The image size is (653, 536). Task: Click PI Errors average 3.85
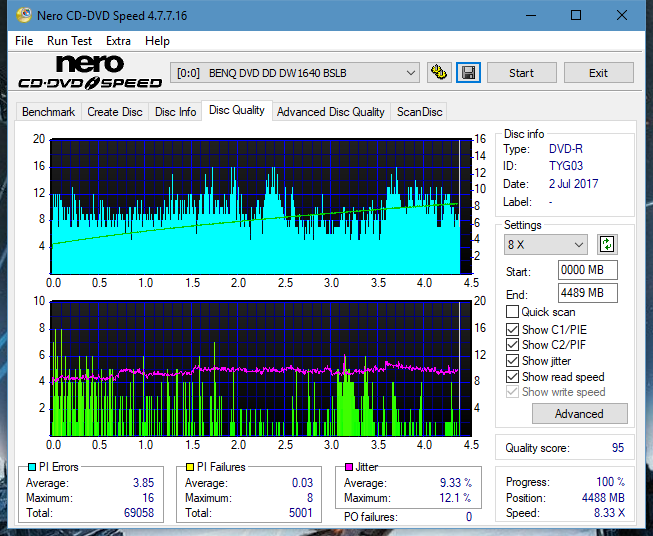click(x=144, y=483)
